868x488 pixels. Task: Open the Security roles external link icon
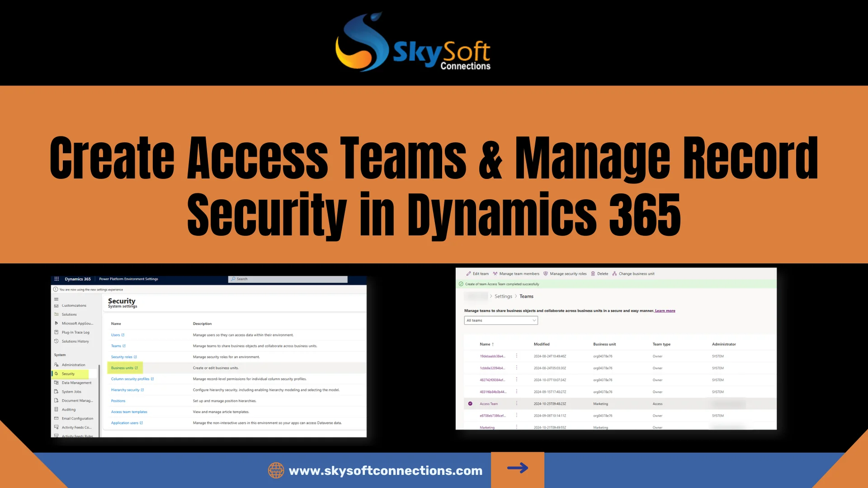click(x=135, y=357)
